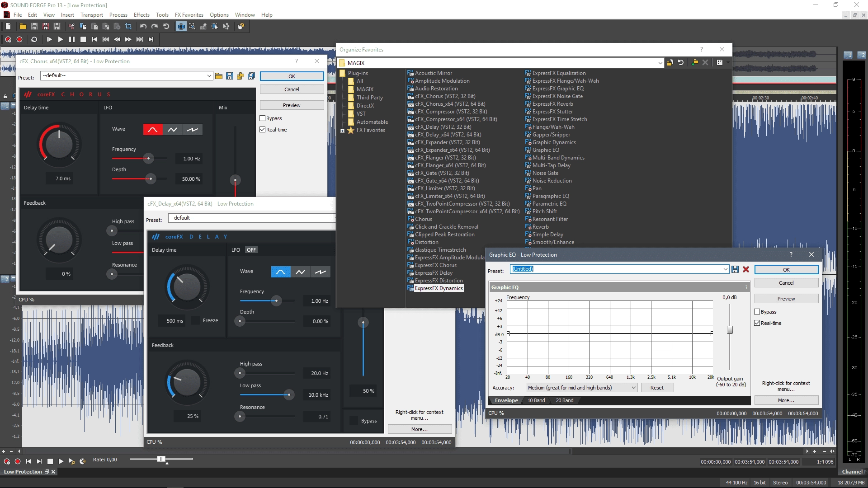This screenshot has height=488, width=868.
Task: Open the MAGIX folder path dropdown
Action: (x=660, y=63)
